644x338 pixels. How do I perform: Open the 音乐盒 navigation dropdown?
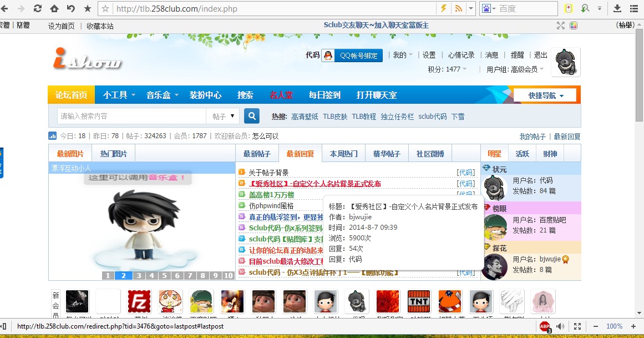[162, 95]
